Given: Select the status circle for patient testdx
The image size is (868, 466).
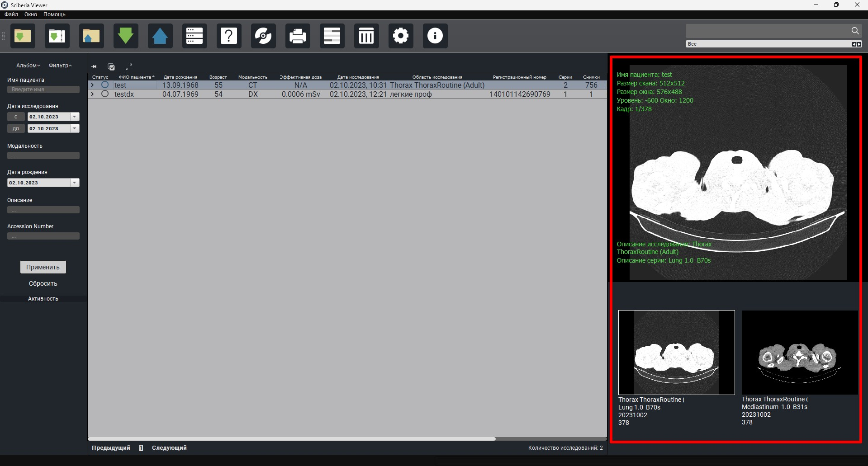Looking at the screenshot, I should (105, 94).
